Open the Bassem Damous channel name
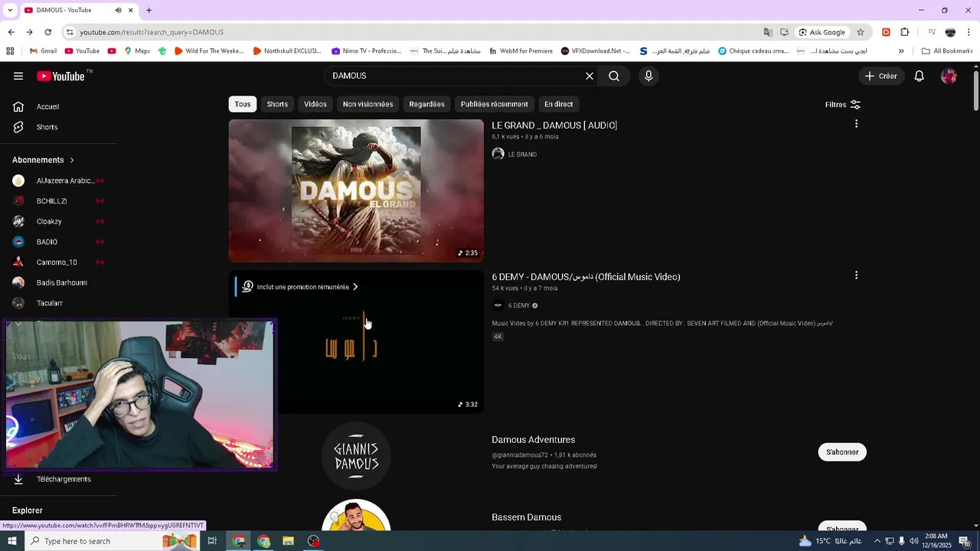The width and height of the screenshot is (980, 551). (x=526, y=517)
